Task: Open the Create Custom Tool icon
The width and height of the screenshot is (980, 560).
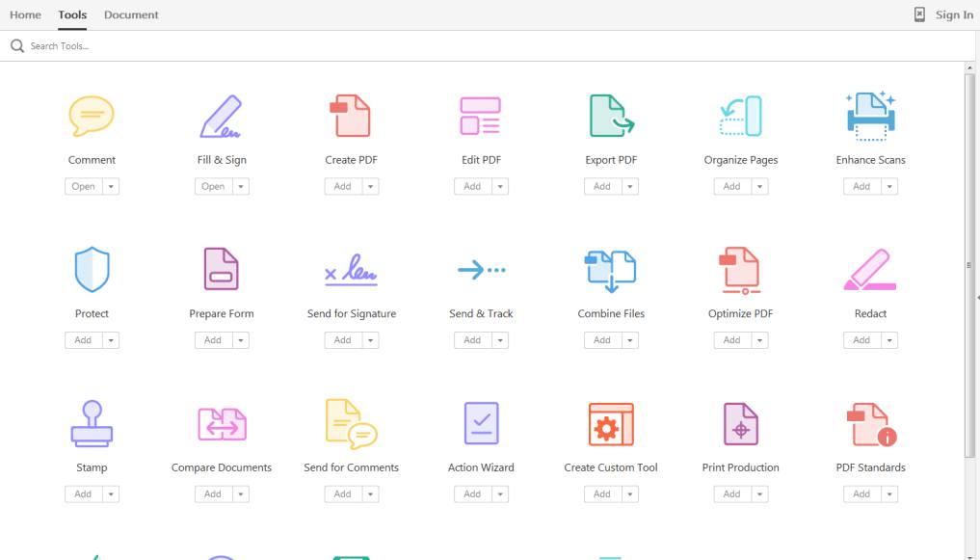Action: (x=611, y=424)
